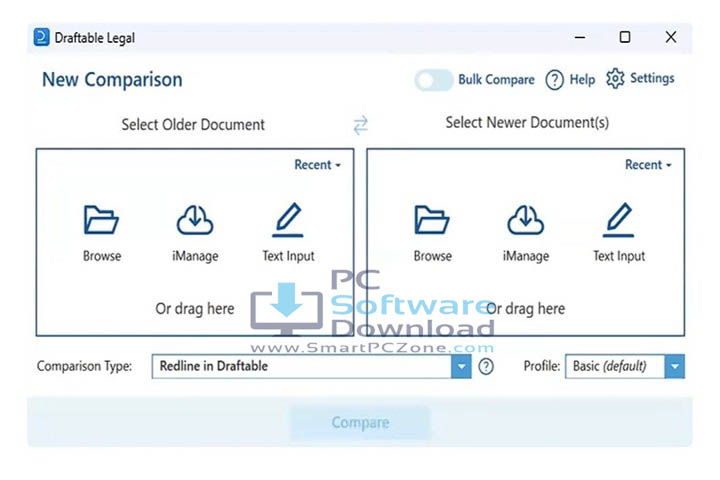Open iManage cloud icon in older document panel
The height and width of the screenshot is (480, 720).
[x=195, y=220]
